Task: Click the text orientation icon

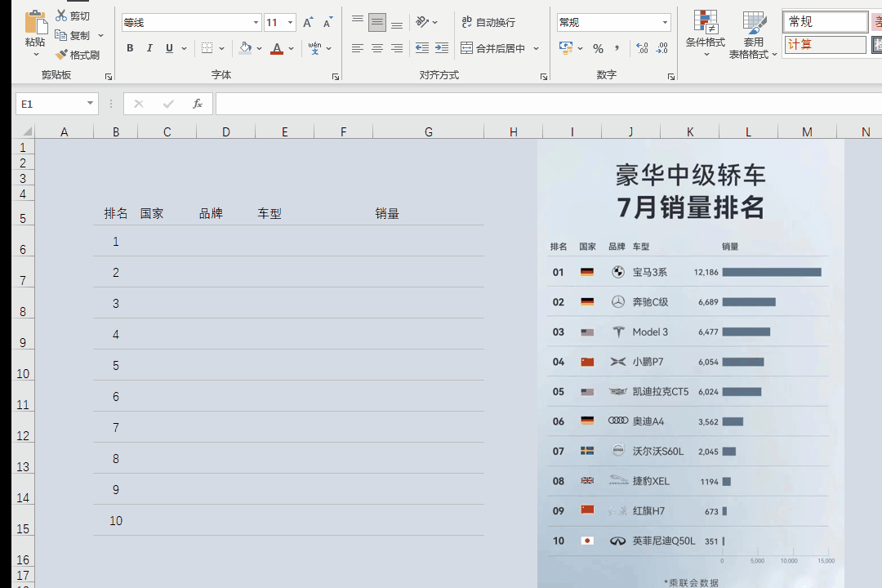Action: pyautogui.click(x=422, y=22)
